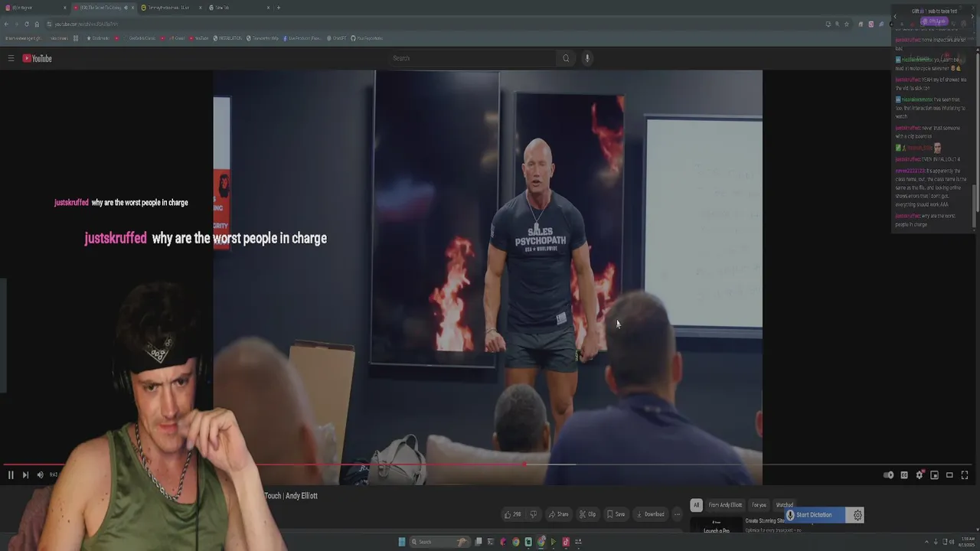The width and height of the screenshot is (980, 551).
Task: Go to the YouTube home logo
Action: (x=37, y=58)
